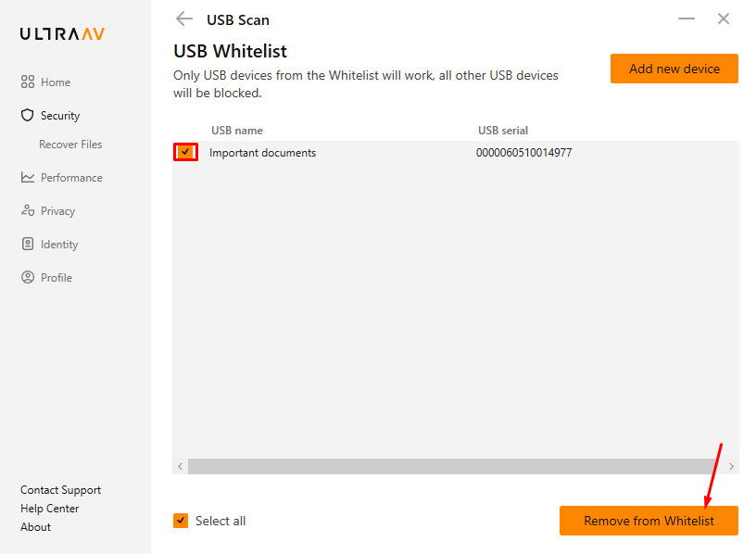Click Remove from Whitelist button
Image resolution: width=756 pixels, height=554 pixels.
click(649, 521)
